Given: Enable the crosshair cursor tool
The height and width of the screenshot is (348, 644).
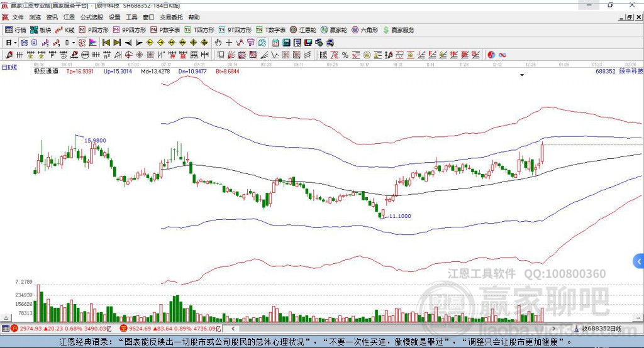Looking at the screenshot, I should [229, 43].
